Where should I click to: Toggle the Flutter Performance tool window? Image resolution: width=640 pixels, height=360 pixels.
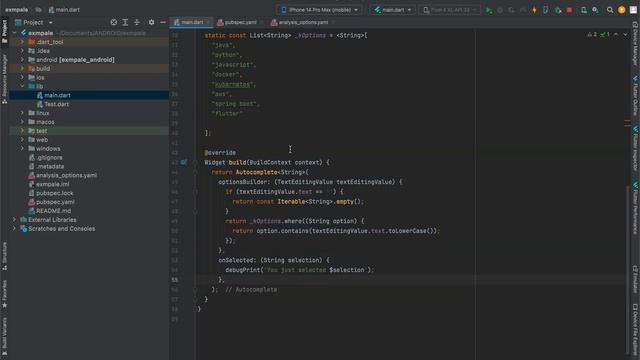[635, 208]
